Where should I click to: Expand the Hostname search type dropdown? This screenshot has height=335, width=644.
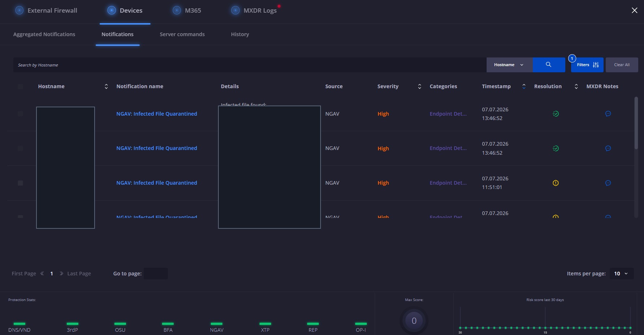(509, 65)
